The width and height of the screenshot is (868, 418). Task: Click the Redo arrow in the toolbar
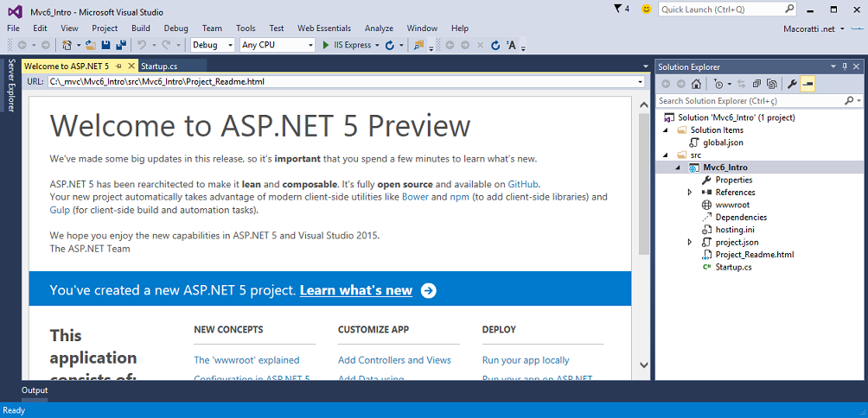(x=165, y=45)
